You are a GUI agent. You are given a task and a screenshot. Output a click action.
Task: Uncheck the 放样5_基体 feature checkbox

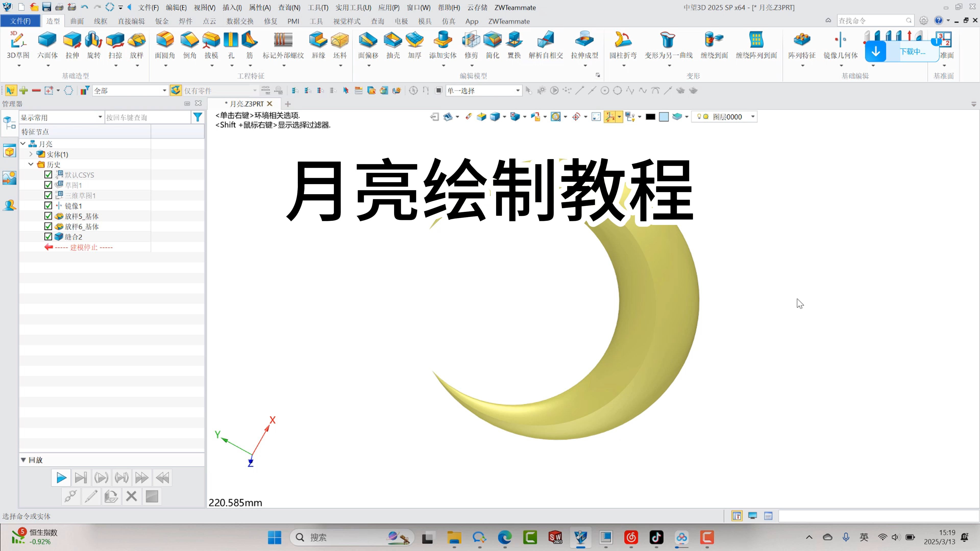coord(48,216)
